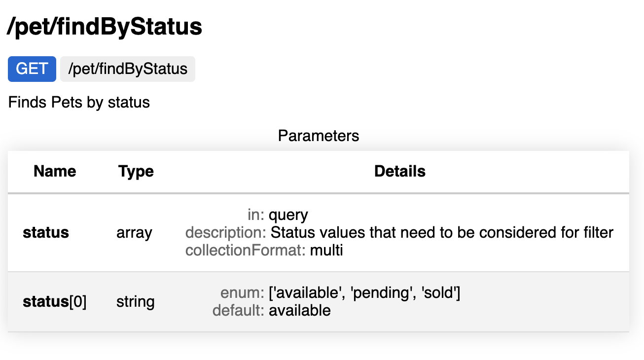Select the /pet/findByStatus page heading
Screen dimensions: 644x360
point(105,27)
